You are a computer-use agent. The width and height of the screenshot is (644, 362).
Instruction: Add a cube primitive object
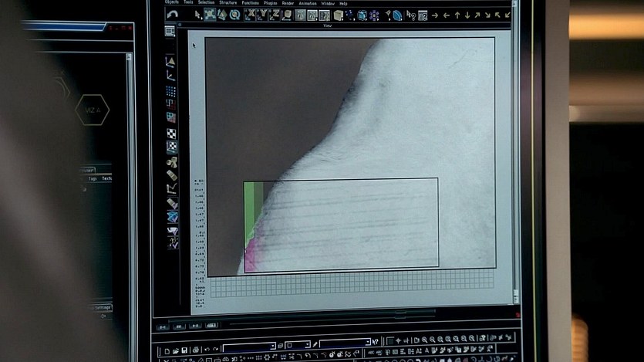point(338,15)
